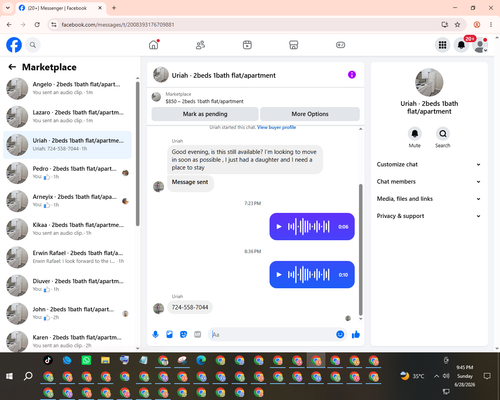Click Uriah's large profile thumbnail in right panel
The image size is (500, 400).
tap(429, 82)
